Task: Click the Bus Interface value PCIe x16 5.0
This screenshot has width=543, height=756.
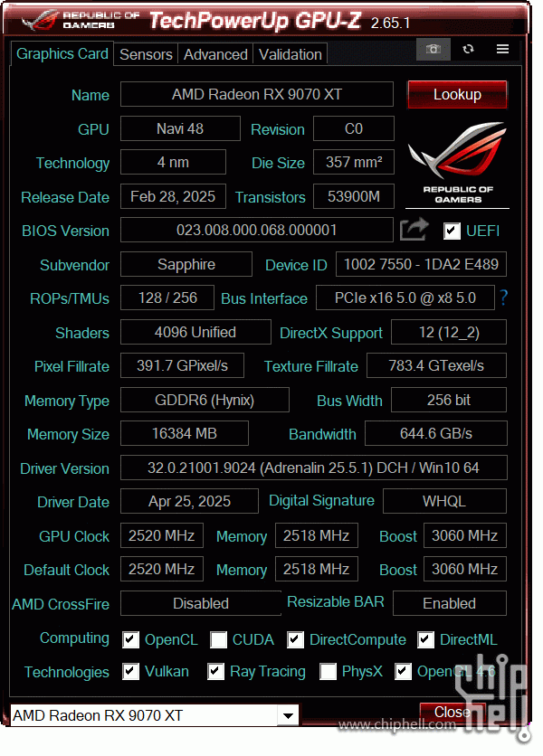Action: pyautogui.click(x=405, y=298)
